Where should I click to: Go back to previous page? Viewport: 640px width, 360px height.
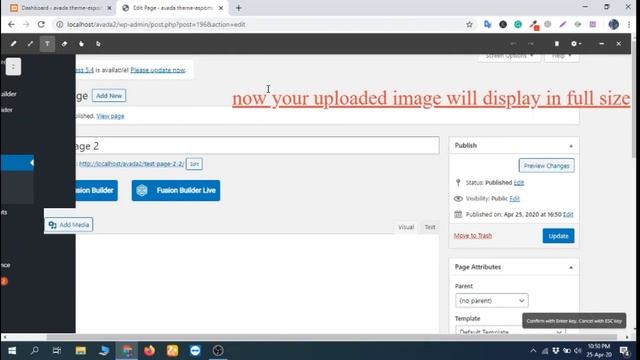(x=11, y=24)
